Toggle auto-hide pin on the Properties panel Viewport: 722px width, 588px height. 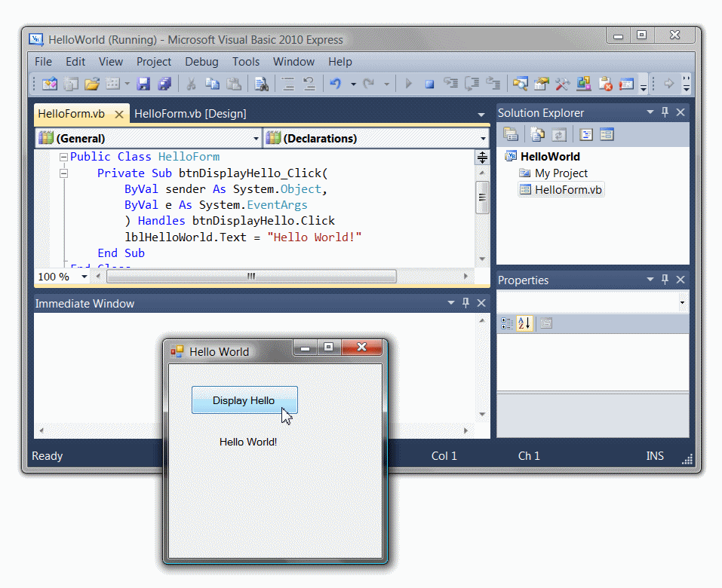point(665,280)
